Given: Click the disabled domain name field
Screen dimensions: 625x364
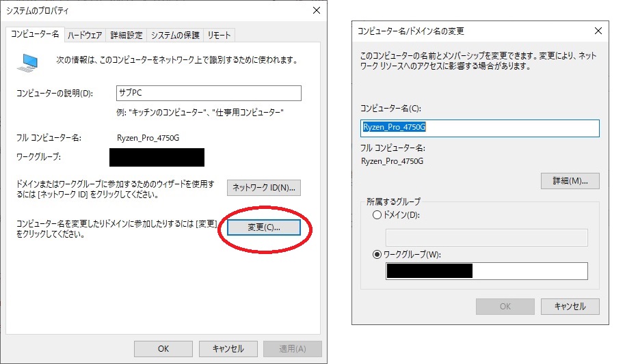Looking at the screenshot, I should click(487, 238).
